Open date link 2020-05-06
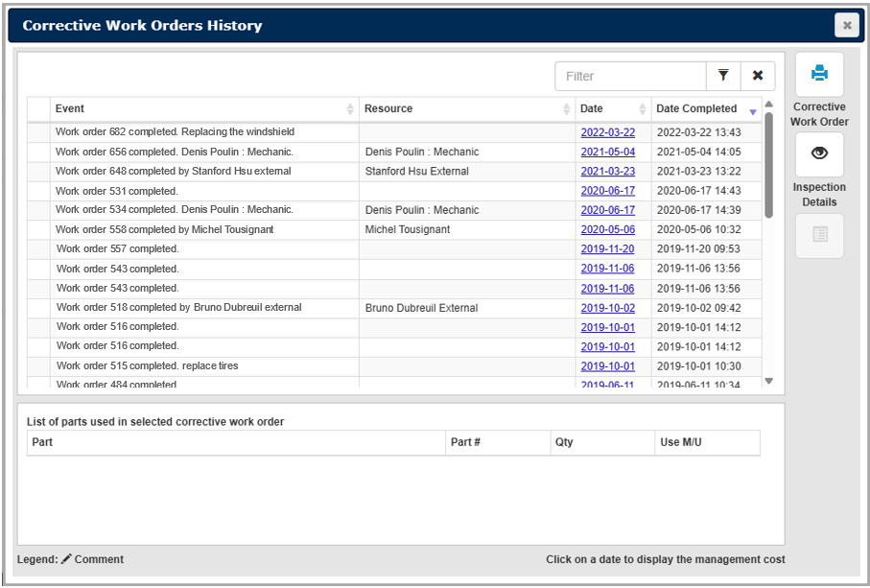The width and height of the screenshot is (870, 588). pyautogui.click(x=607, y=230)
